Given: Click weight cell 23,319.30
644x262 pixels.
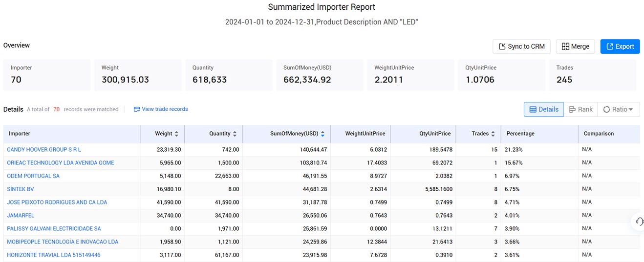Looking at the screenshot, I should coord(169,149).
